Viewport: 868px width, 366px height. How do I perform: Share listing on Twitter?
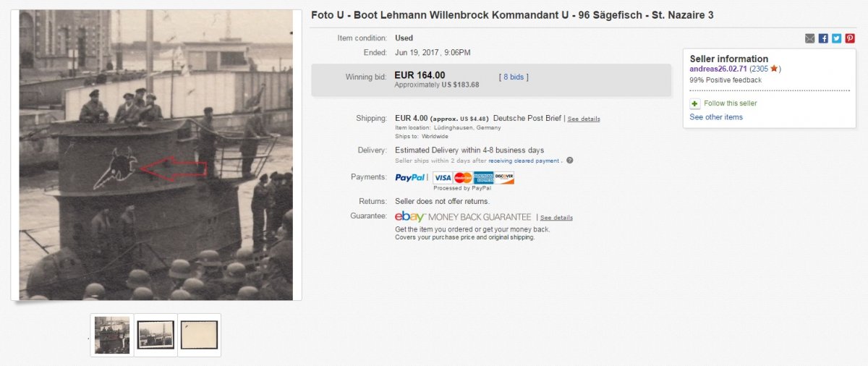tap(836, 38)
